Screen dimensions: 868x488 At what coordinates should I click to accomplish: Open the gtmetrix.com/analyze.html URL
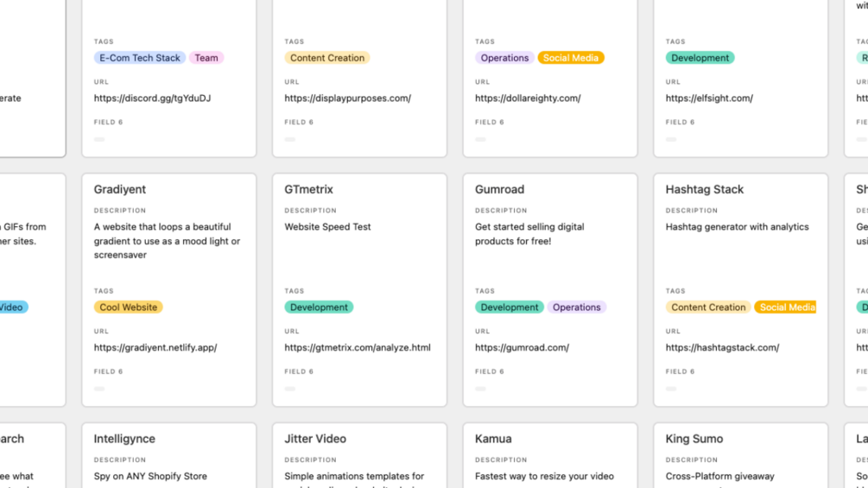coord(358,348)
